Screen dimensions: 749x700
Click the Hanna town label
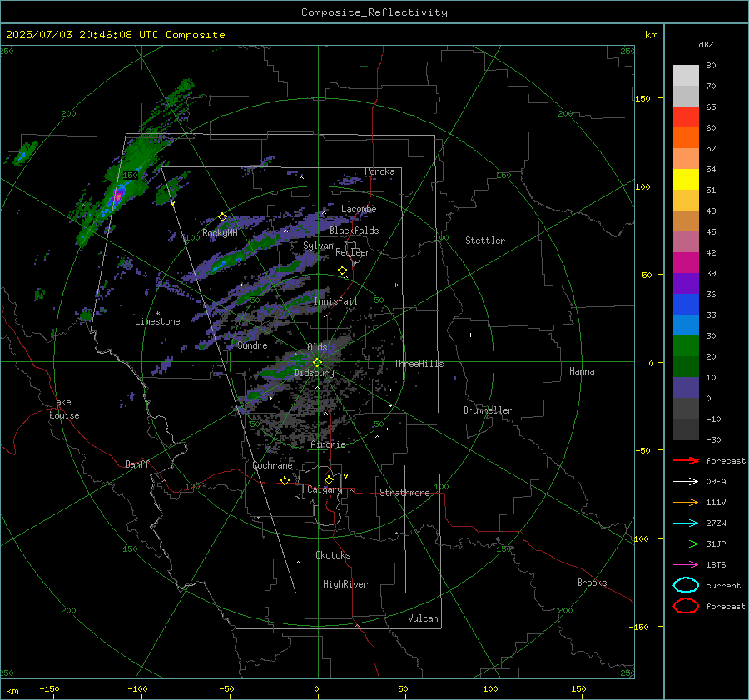coord(582,371)
